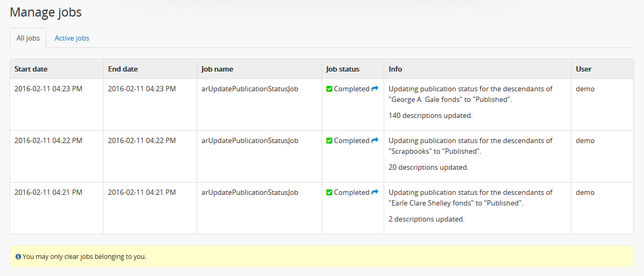Select the job name in the 04:23 PM row
The height and width of the screenshot is (276, 644).
tap(250, 89)
